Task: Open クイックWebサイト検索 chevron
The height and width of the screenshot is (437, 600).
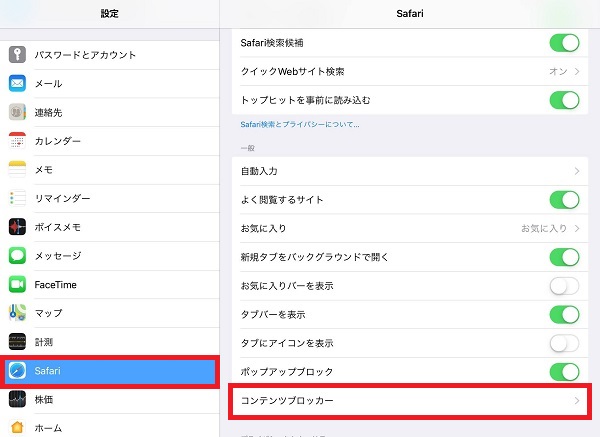Action: pyautogui.click(x=577, y=72)
